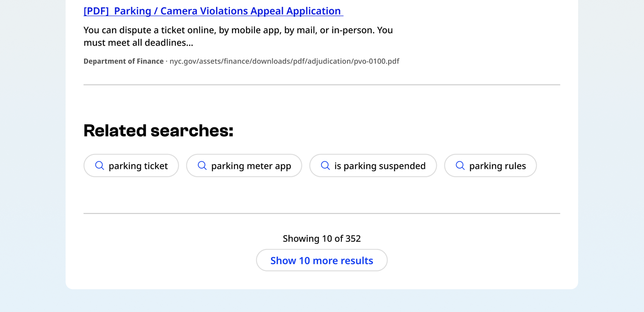Click the rightmost related search pill
644x312 pixels.
pyautogui.click(x=490, y=165)
